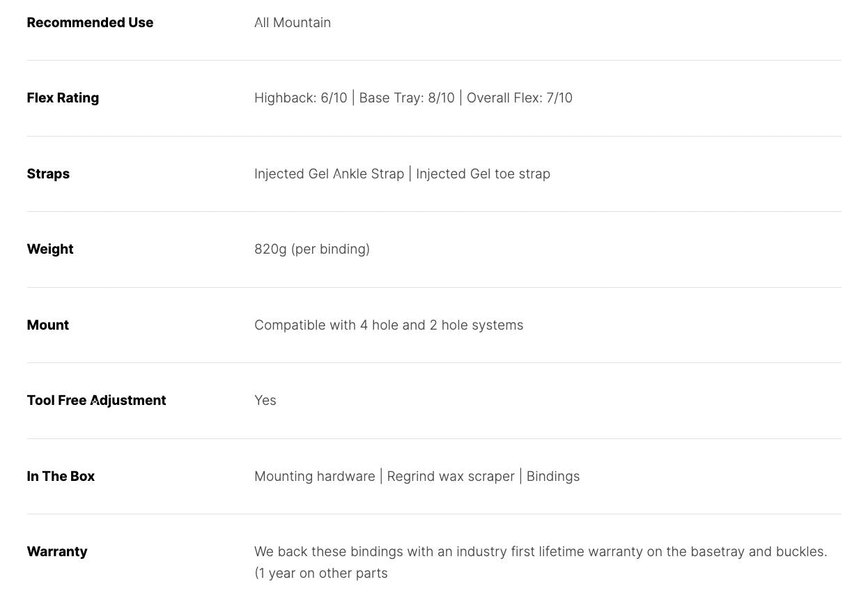The width and height of the screenshot is (868, 598).
Task: Select the All Mountain value text
Action: (293, 22)
